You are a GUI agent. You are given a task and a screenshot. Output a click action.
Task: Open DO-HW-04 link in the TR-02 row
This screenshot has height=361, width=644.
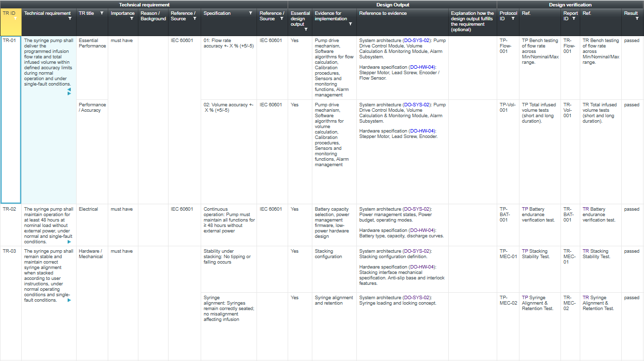coord(423,230)
